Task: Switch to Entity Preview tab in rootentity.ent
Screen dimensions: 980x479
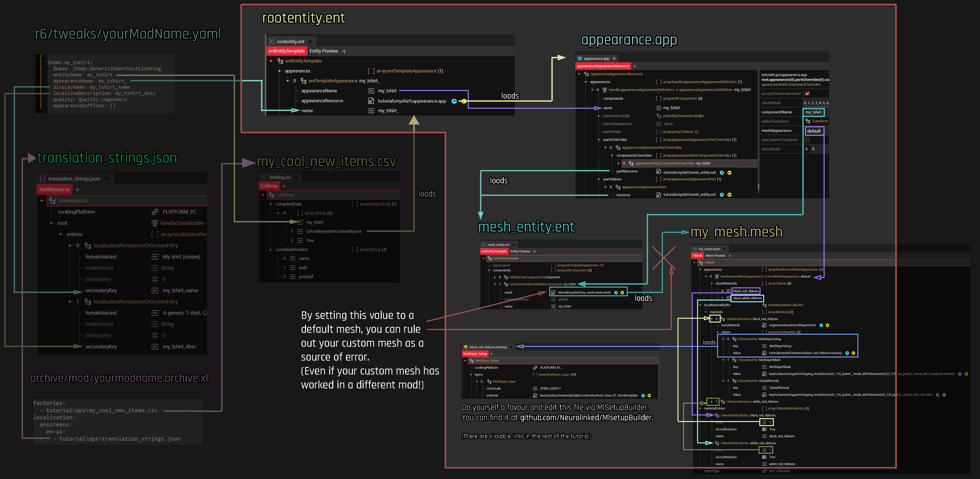Action: pos(323,51)
